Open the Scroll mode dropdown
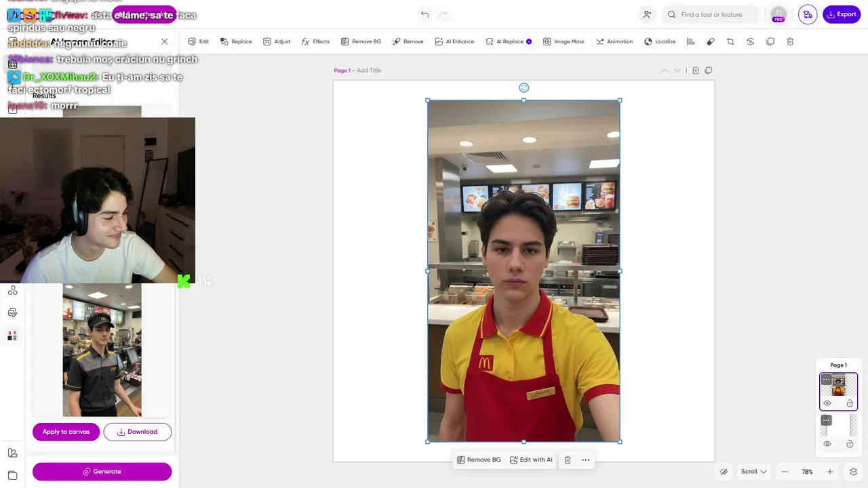 (754, 472)
